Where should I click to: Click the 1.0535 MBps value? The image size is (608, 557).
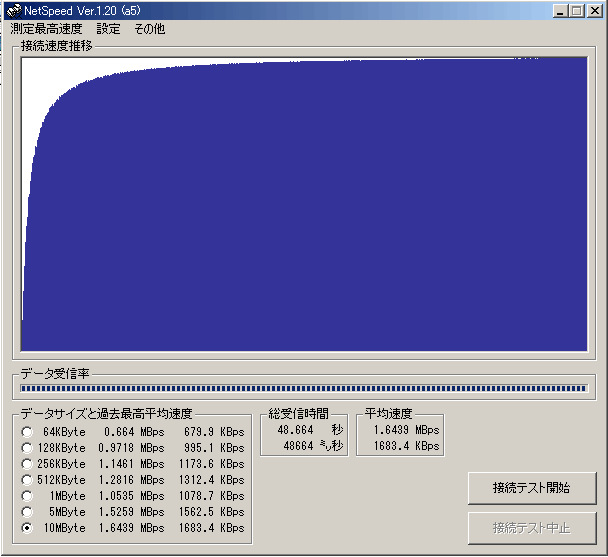click(131, 496)
